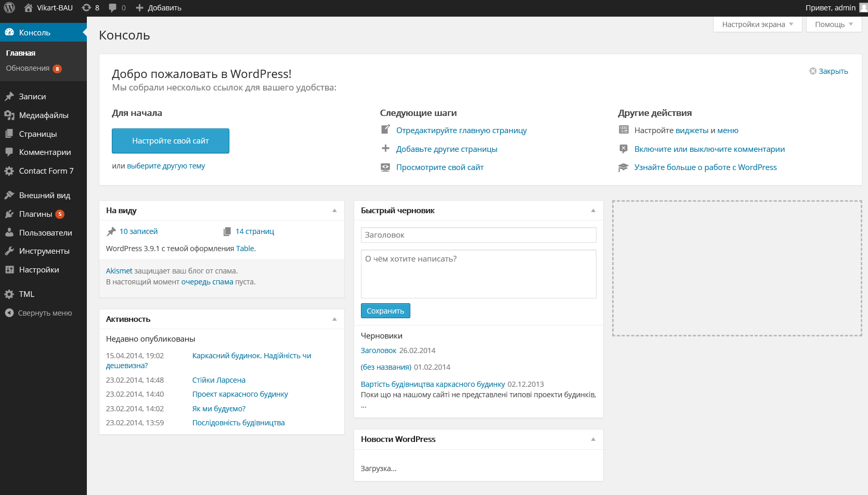The width and height of the screenshot is (868, 495).
Task: Click the Настройки sliders icon in sidebar
Action: click(x=9, y=270)
